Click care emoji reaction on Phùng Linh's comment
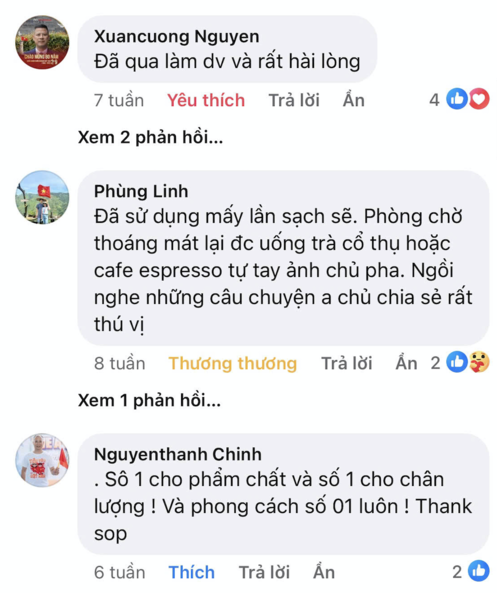The image size is (497, 593). 479,362
